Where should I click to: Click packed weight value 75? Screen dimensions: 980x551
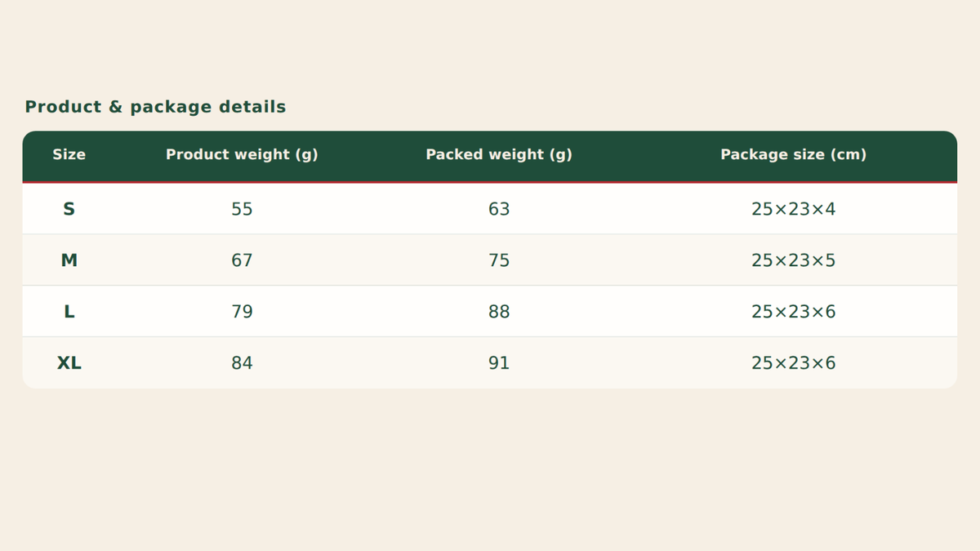[499, 260]
